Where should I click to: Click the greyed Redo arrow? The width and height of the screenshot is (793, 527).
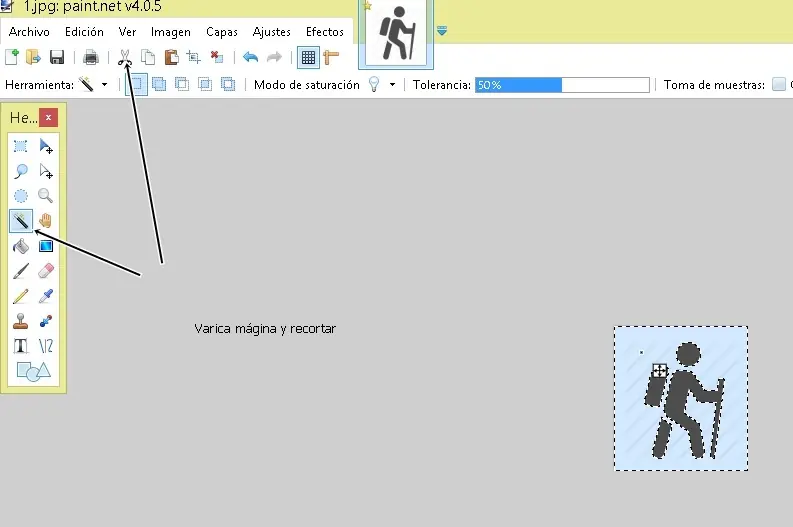pyautogui.click(x=274, y=57)
